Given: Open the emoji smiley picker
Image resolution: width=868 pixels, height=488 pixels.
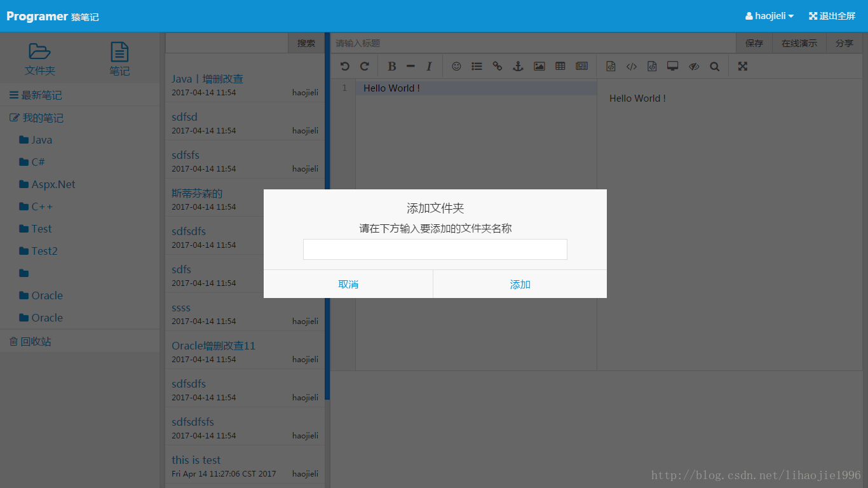Looking at the screenshot, I should [x=456, y=66].
